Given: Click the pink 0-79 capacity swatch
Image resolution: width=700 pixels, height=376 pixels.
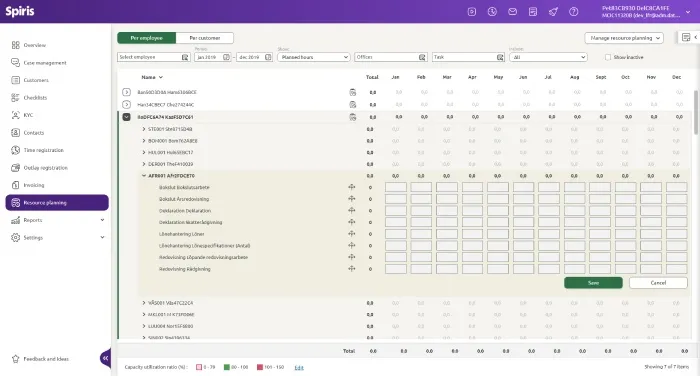Looking at the screenshot, I should pos(199,367).
